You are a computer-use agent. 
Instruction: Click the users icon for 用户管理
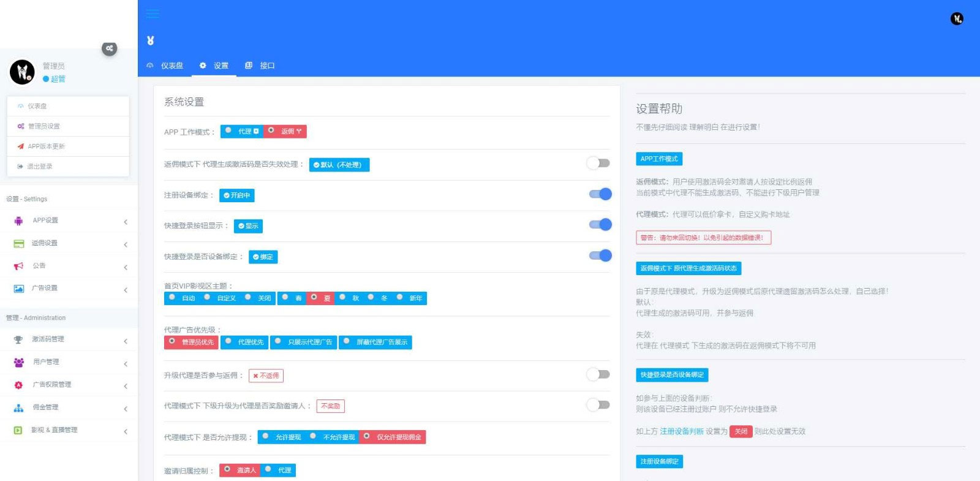pyautogui.click(x=18, y=362)
